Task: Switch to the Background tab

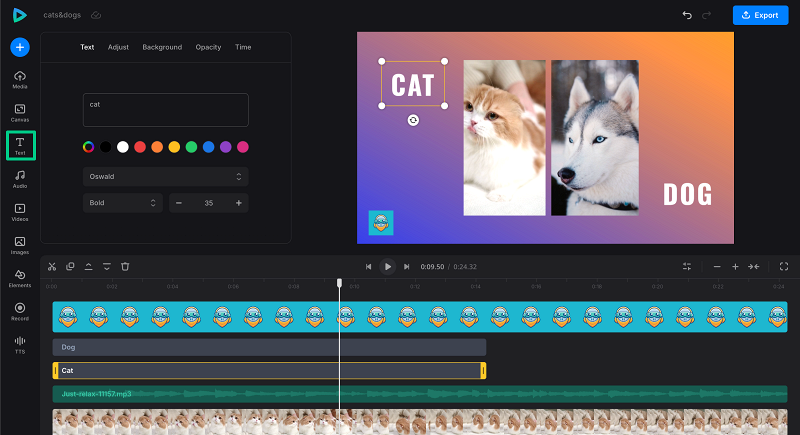Action: [162, 47]
